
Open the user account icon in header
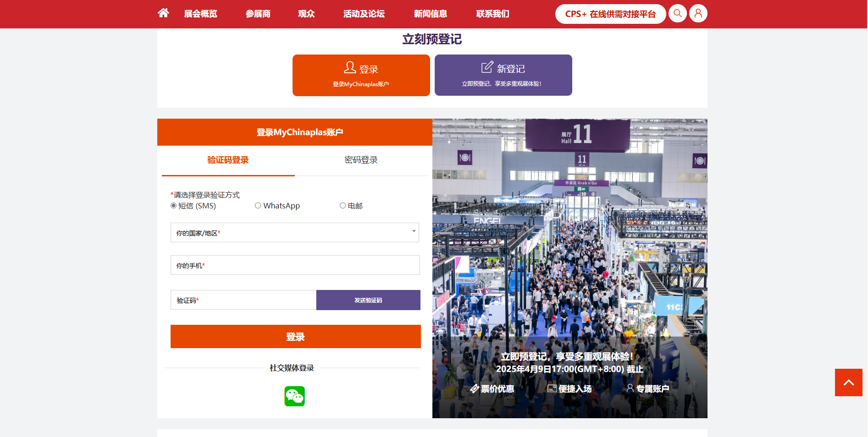click(x=698, y=13)
